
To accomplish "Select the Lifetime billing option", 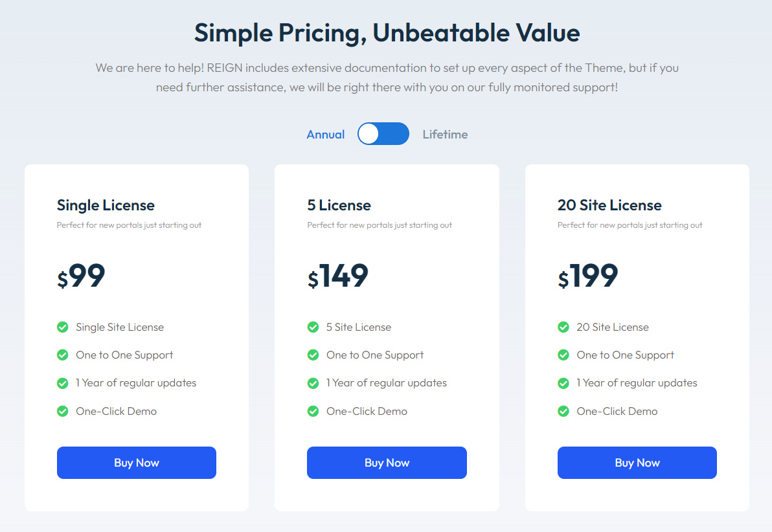I will coord(445,134).
